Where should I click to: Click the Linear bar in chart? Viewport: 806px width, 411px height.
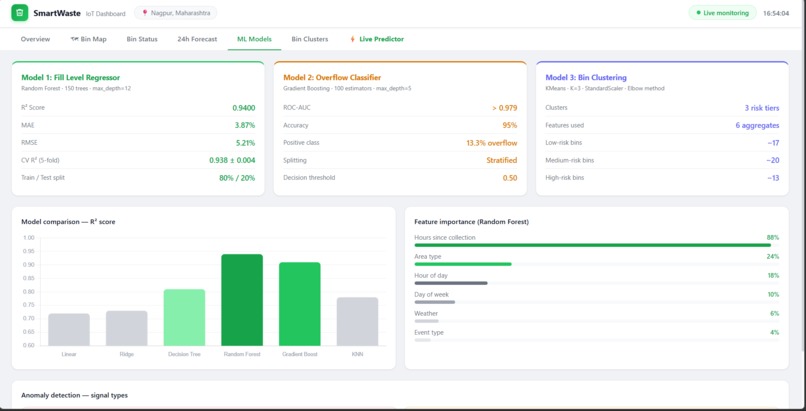pos(69,330)
